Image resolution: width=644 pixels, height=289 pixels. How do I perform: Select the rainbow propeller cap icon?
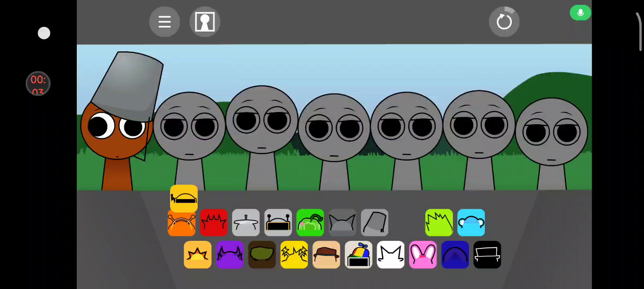point(358,254)
